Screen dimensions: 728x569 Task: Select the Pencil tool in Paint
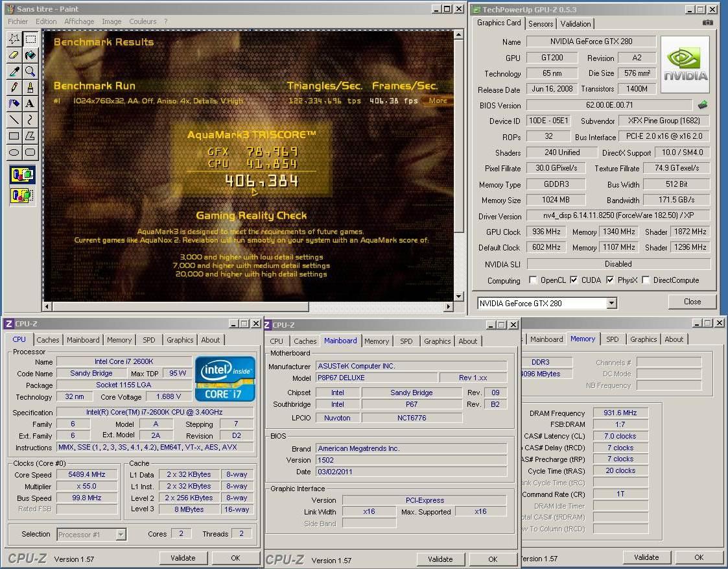click(14, 87)
